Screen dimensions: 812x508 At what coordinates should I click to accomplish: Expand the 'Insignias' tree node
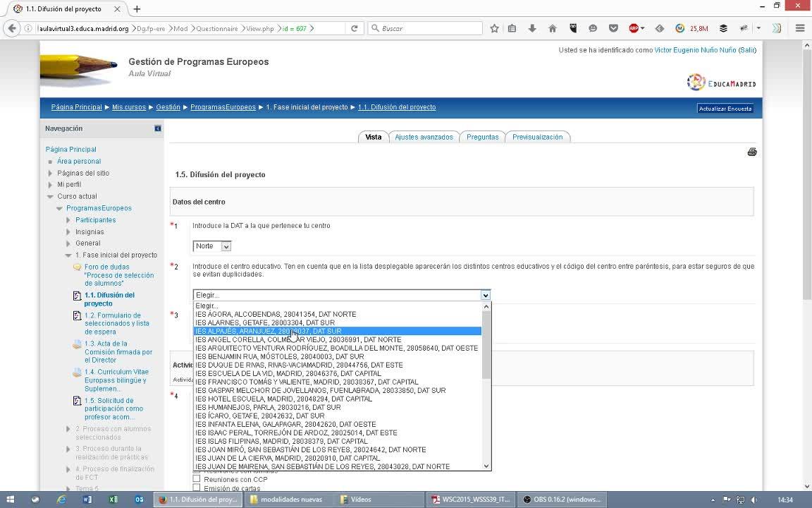(x=68, y=231)
